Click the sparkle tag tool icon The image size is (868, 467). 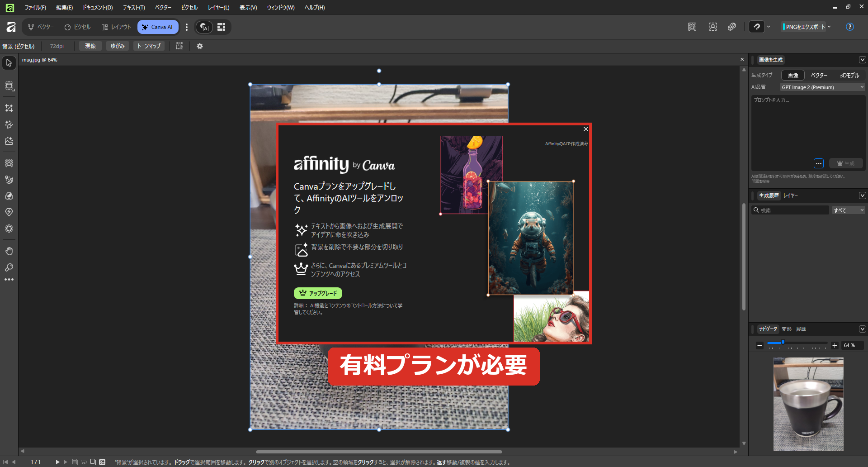click(9, 212)
